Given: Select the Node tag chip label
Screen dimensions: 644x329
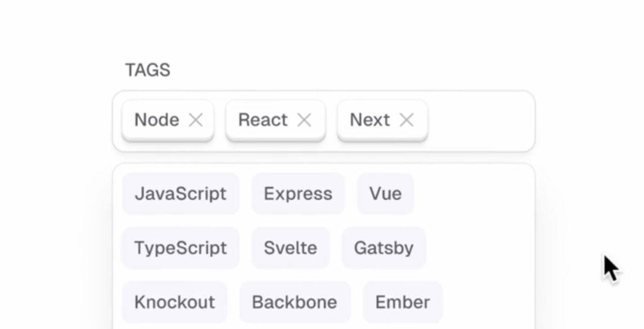Looking at the screenshot, I should point(157,120).
